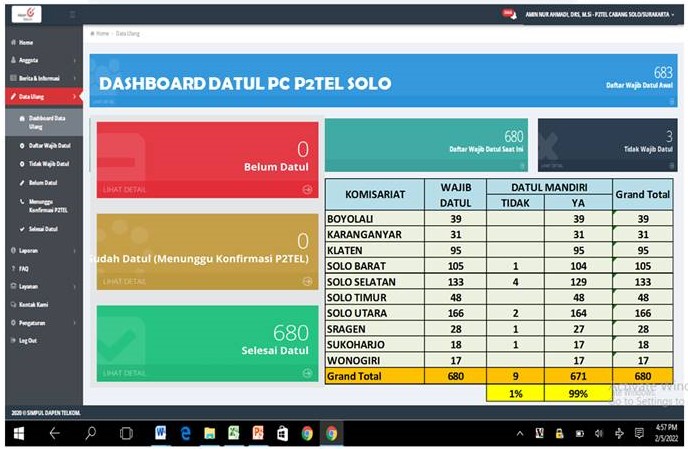Open the Action Center notifications icon

639,434
